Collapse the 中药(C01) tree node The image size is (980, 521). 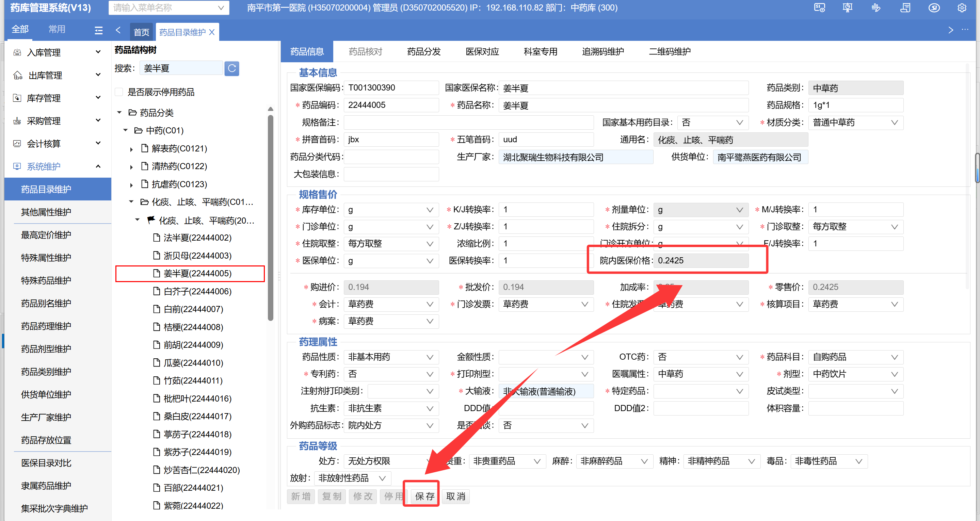126,130
